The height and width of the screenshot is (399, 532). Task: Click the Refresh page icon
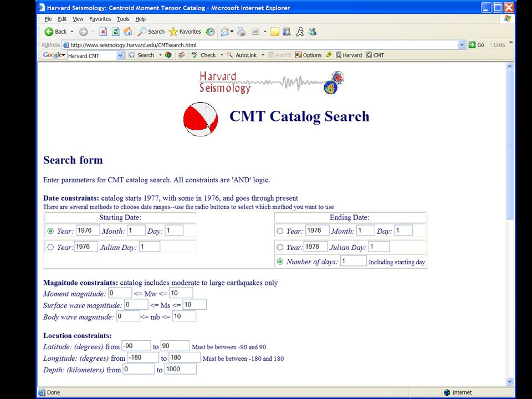click(x=115, y=32)
